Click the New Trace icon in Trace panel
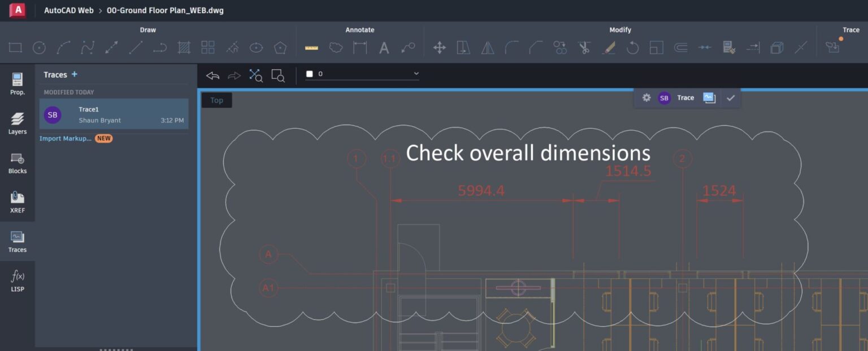 832,47
